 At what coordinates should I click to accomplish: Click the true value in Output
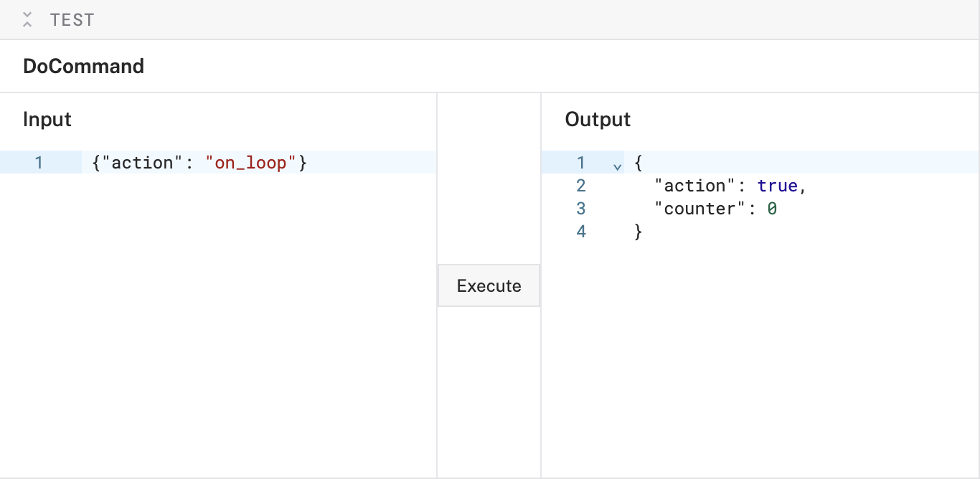[x=777, y=186]
